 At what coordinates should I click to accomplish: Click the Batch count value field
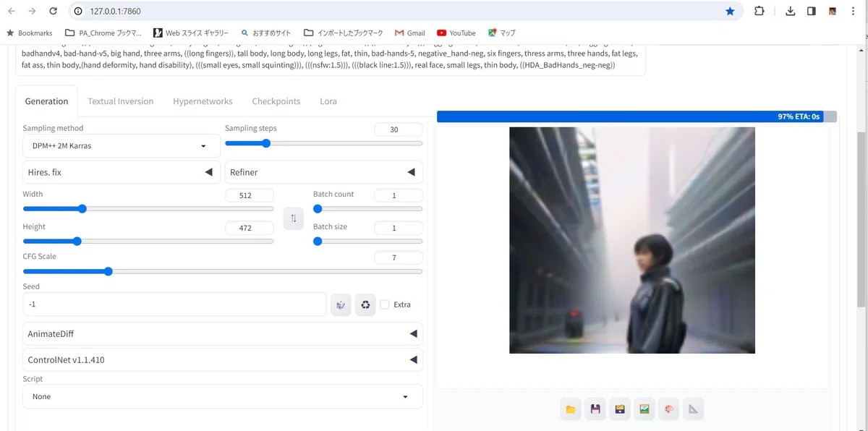click(399, 195)
